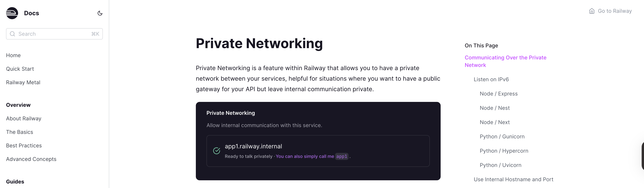Click Advanced Concepts in the sidebar
Image resolution: width=644 pixels, height=188 pixels.
(31, 159)
